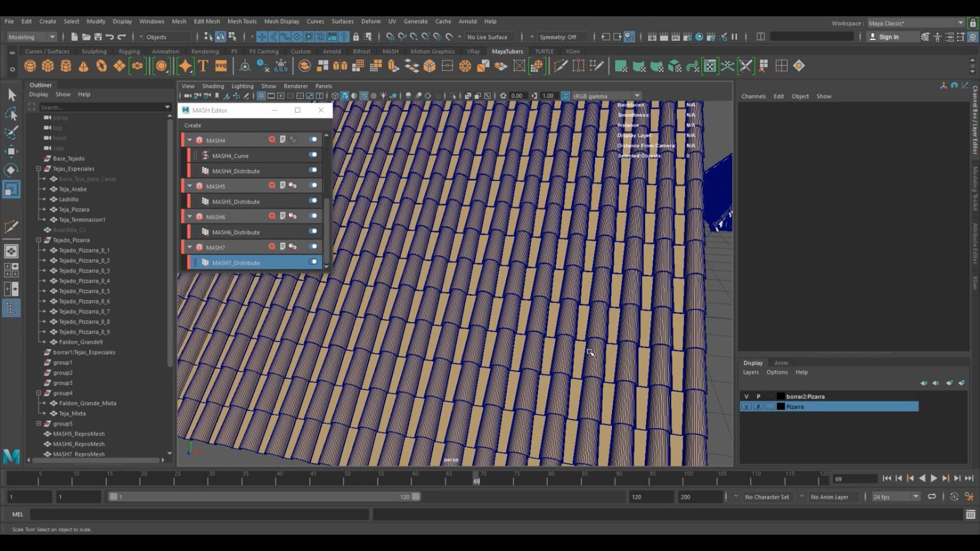Click the MASH5 add node icon
This screenshot has width=980, height=551.
(x=272, y=186)
